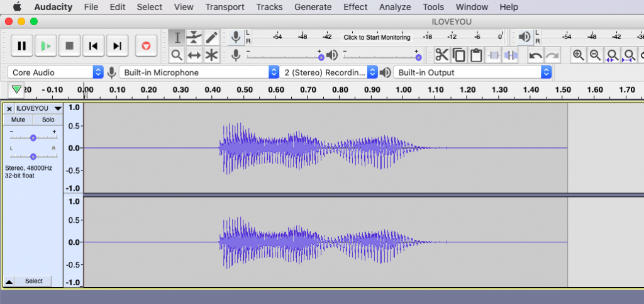Screen dimensions: 644x304
Task: Pause playback with the Pause button
Action: point(22,45)
